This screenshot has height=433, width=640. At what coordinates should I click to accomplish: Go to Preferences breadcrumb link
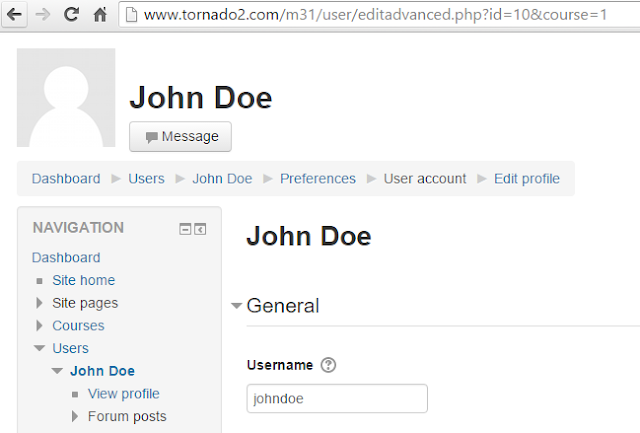tap(317, 179)
